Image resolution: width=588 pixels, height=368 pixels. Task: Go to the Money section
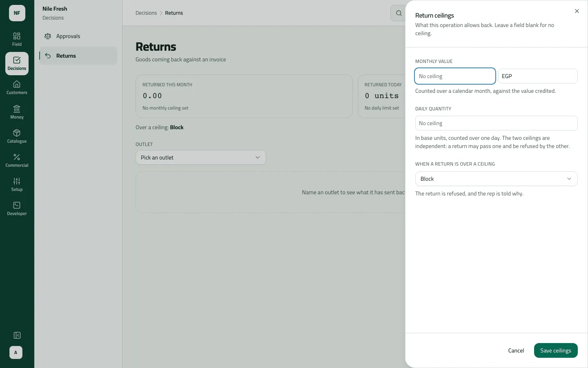pyautogui.click(x=17, y=112)
